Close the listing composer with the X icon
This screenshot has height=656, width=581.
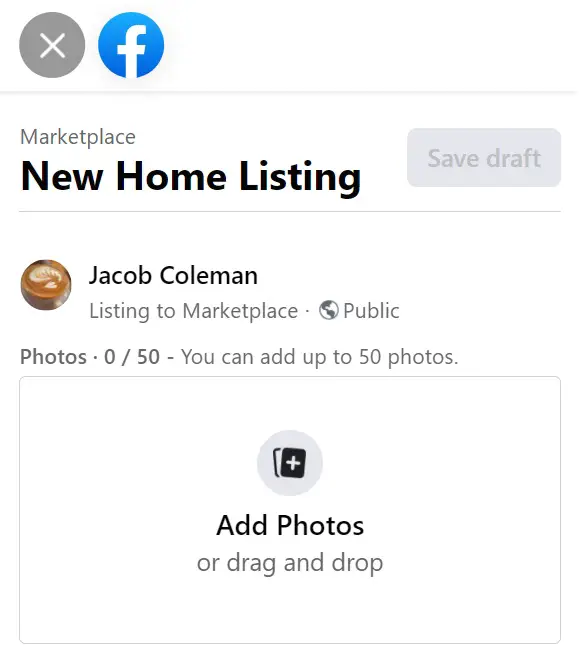click(x=52, y=45)
